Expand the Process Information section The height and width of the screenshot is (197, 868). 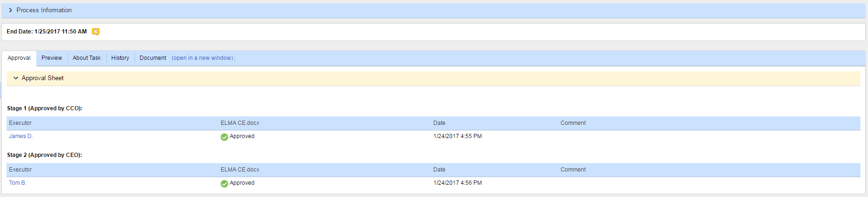(433, 10)
